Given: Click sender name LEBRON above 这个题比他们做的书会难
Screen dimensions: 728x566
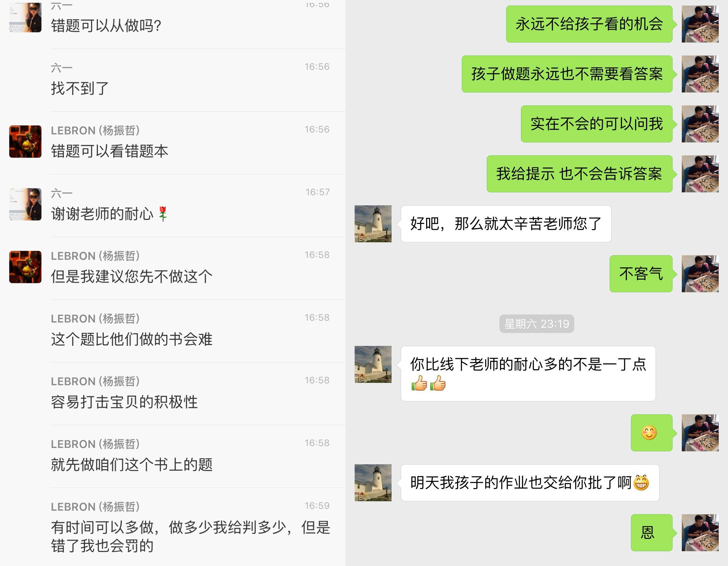Looking at the screenshot, I should tap(95, 318).
